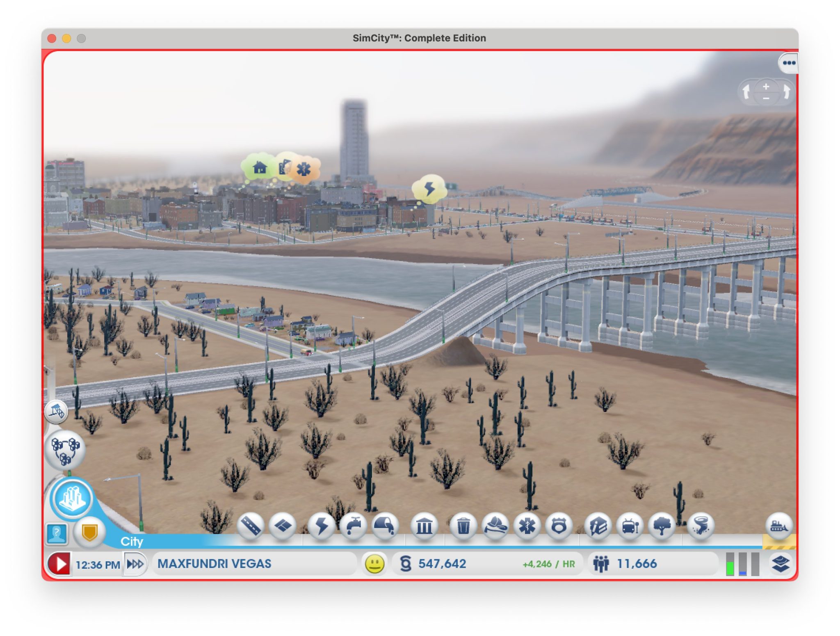Open the advisor help icon
The image size is (840, 636).
click(x=57, y=533)
